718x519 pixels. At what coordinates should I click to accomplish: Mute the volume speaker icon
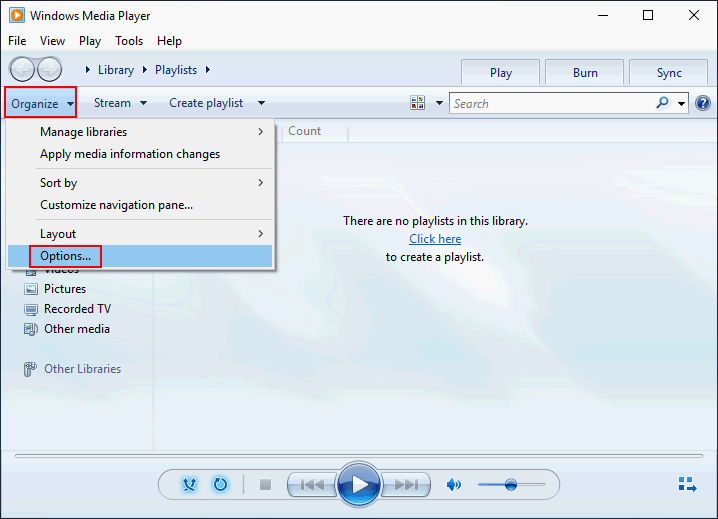(x=453, y=484)
